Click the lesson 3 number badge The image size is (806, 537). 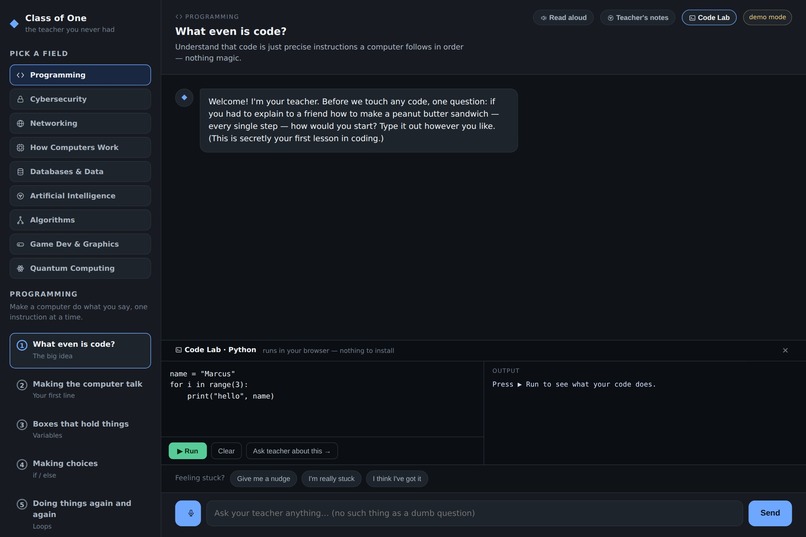(x=22, y=424)
